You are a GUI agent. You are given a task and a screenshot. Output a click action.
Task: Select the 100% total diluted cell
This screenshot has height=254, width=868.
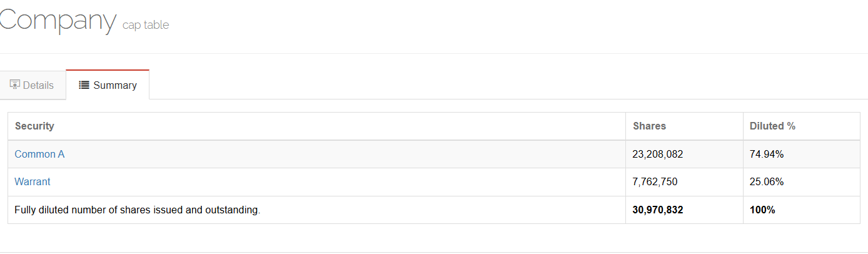762,210
